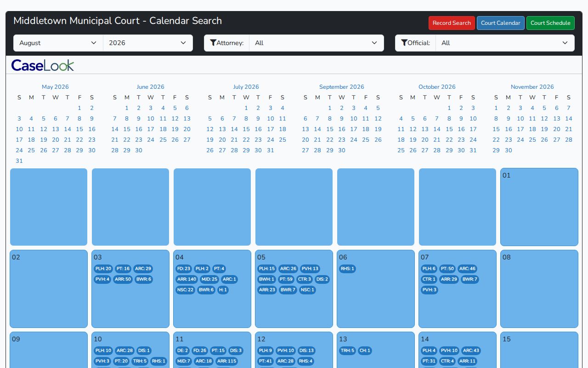Click the NSC: 22 badge on day 04
This screenshot has width=588, height=368.
coord(185,290)
